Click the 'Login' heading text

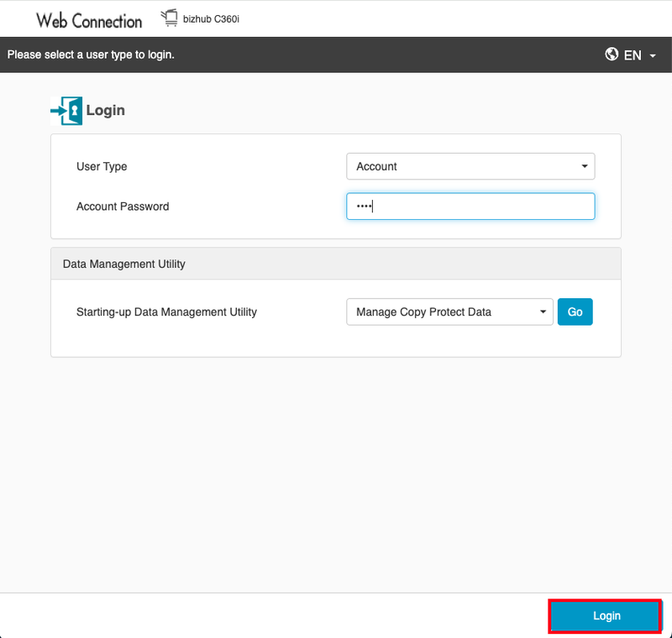(x=106, y=110)
